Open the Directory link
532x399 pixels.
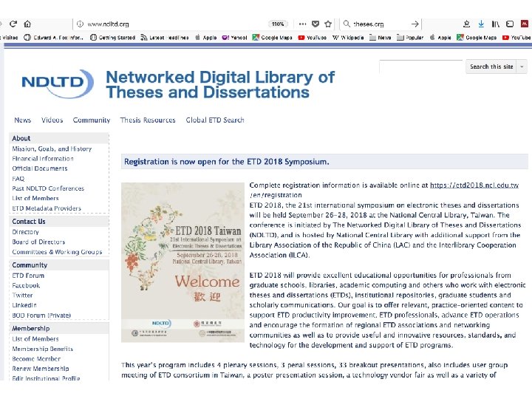click(x=25, y=232)
